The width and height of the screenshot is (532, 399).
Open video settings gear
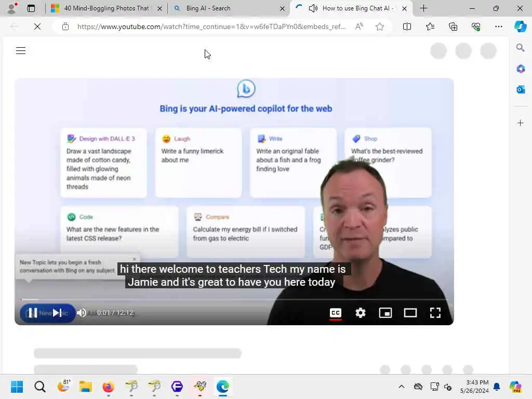click(x=361, y=313)
